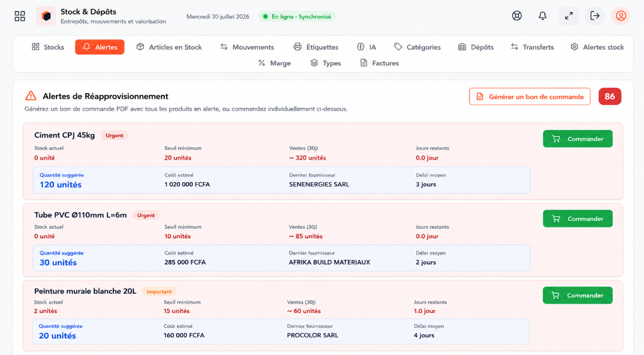Click the Alertes de Réapprovisionnement heading
This screenshot has height=355, width=644.
[x=106, y=96]
